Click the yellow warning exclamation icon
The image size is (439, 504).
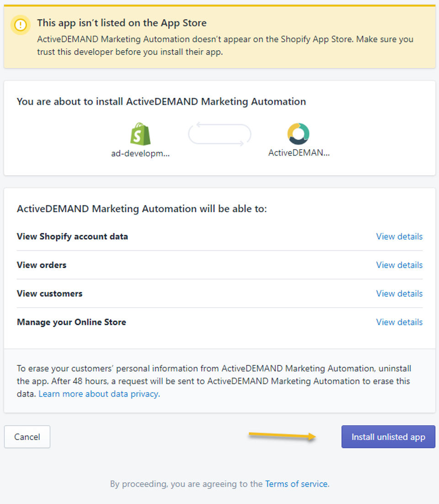21,25
